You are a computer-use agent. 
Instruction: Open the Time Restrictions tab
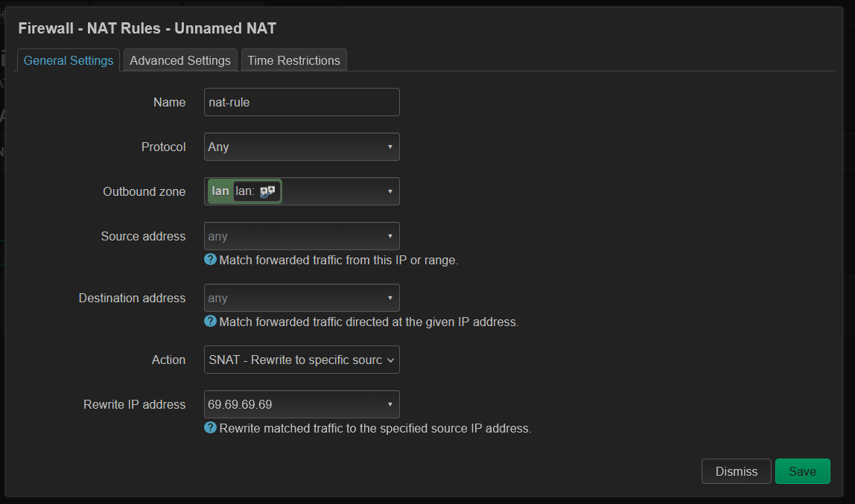point(293,60)
